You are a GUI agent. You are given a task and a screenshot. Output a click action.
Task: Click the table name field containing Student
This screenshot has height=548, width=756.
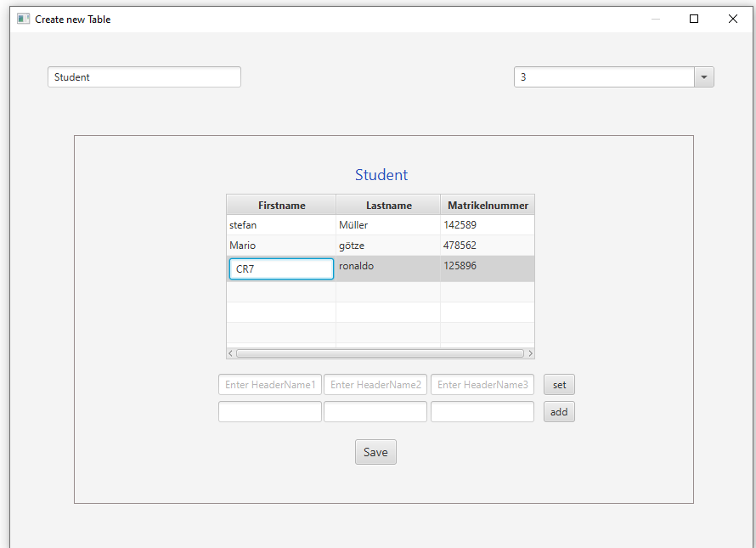tap(144, 76)
